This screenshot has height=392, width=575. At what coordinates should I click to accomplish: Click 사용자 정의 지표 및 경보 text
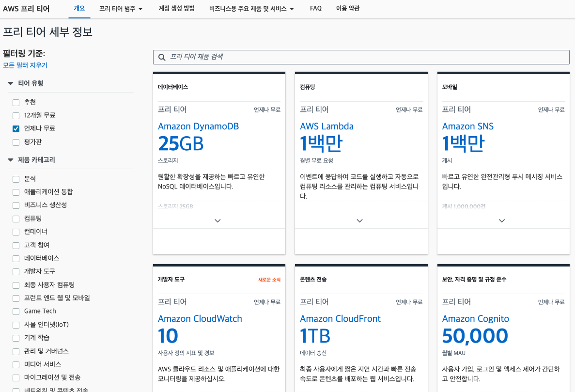186,353
